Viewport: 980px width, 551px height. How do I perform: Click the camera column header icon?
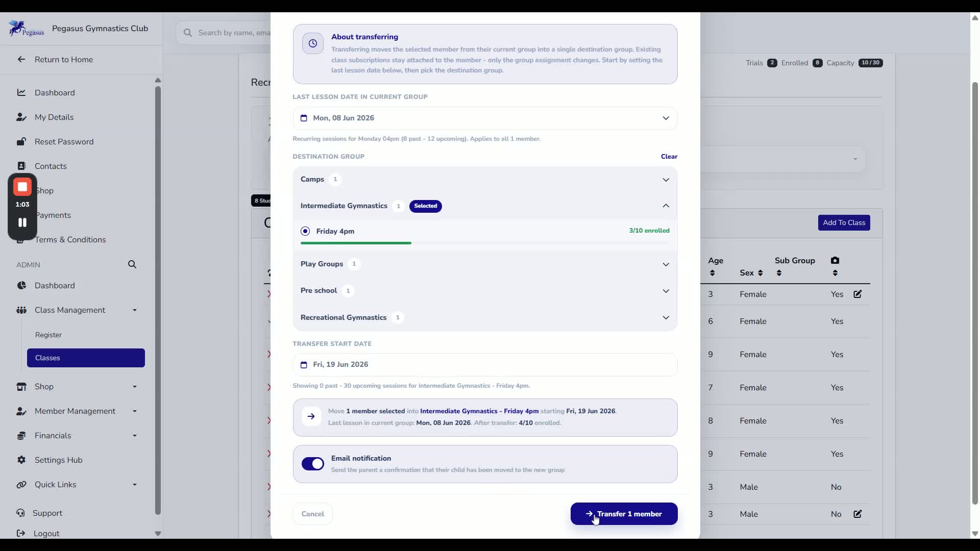pyautogui.click(x=835, y=260)
